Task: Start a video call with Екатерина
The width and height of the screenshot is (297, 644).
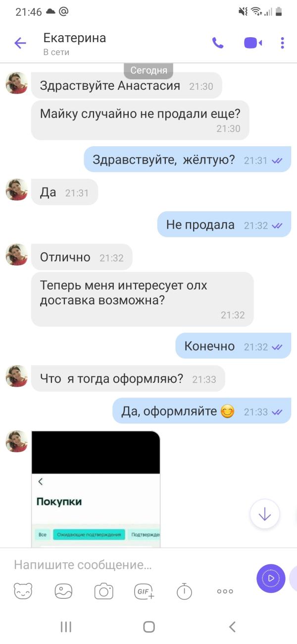Action: pyautogui.click(x=253, y=43)
